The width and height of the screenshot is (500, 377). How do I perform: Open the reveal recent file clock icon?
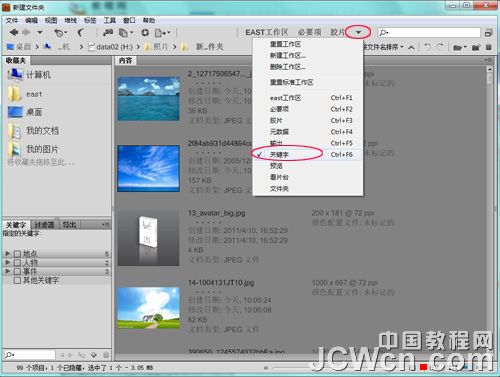tap(60, 33)
